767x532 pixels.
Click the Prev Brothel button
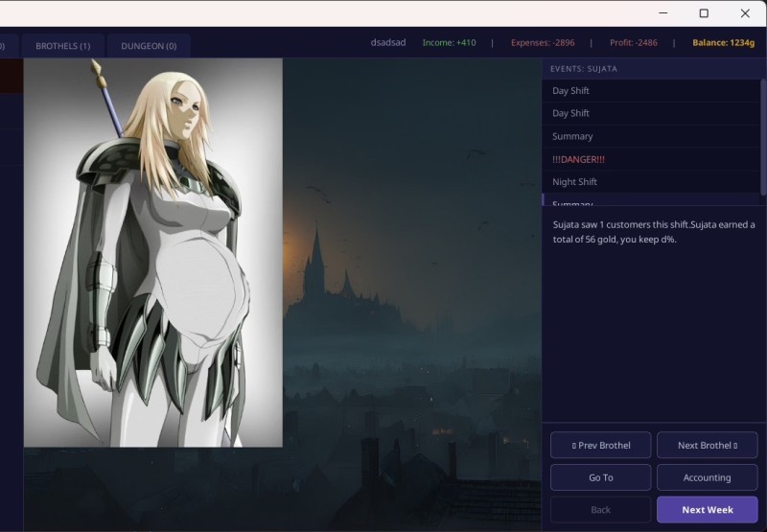coord(601,445)
